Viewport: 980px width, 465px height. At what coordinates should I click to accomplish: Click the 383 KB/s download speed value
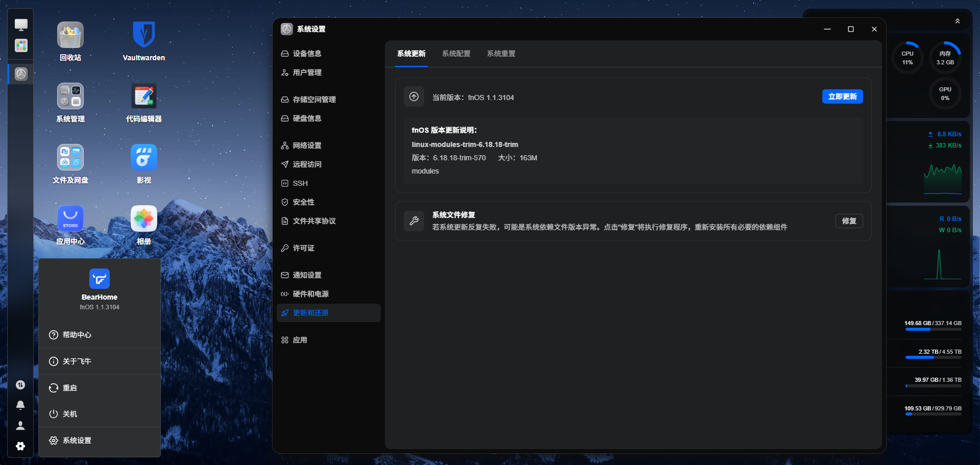click(x=948, y=145)
